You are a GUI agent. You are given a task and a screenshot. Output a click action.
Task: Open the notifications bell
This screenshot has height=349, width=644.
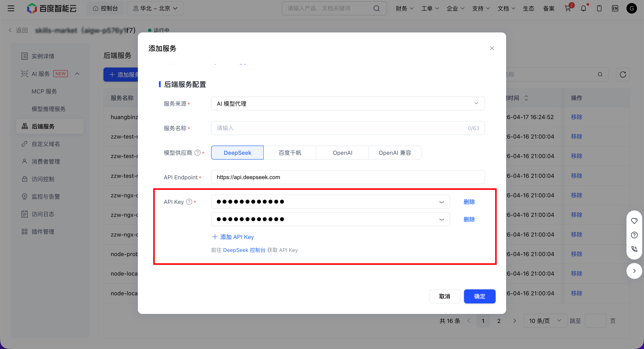(x=584, y=9)
